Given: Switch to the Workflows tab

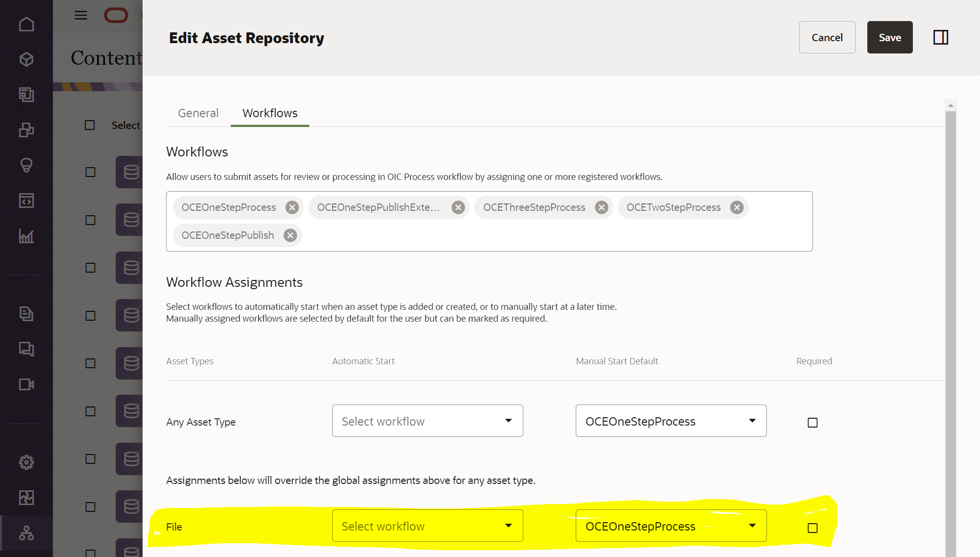Looking at the screenshot, I should pyautogui.click(x=270, y=113).
